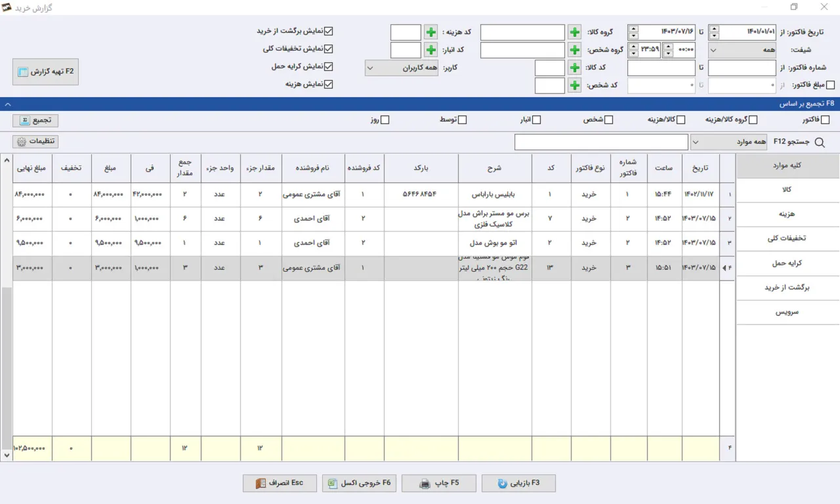Click the تجمیع button
840x504 pixels.
[x=35, y=120]
